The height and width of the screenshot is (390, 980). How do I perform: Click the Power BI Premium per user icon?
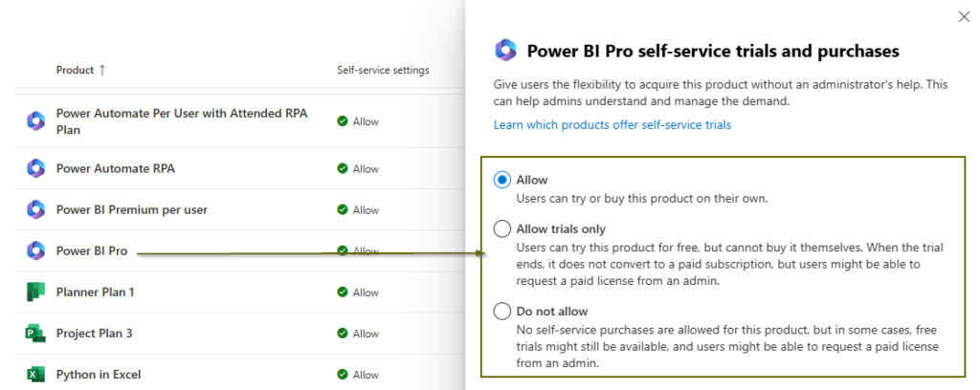(x=35, y=209)
